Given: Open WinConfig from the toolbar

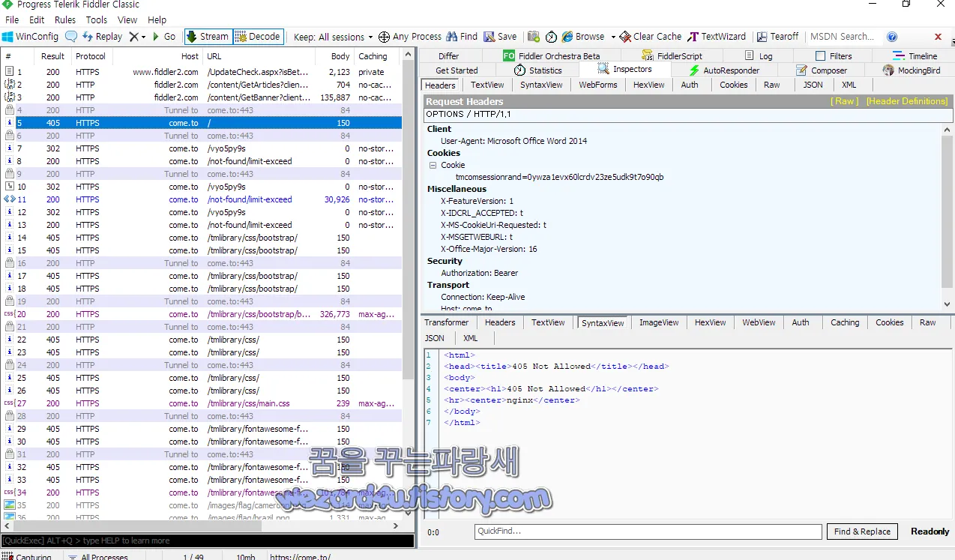Looking at the screenshot, I should point(30,36).
